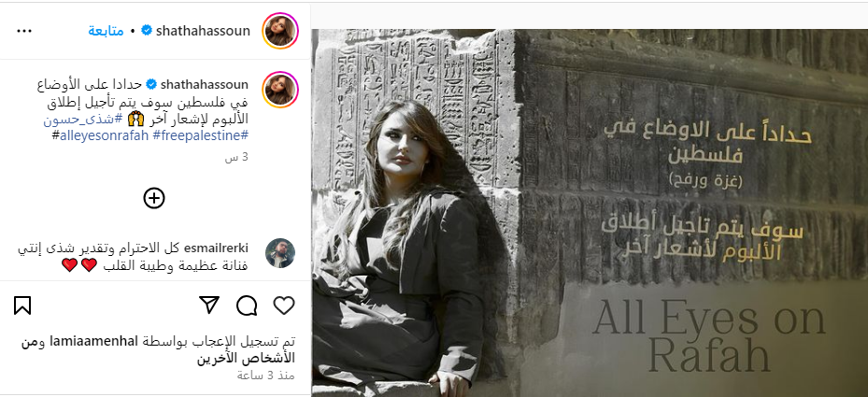The height and width of the screenshot is (397, 868).
Task: View the الأشخاص الآخرين other likers list
Action: pos(246,357)
